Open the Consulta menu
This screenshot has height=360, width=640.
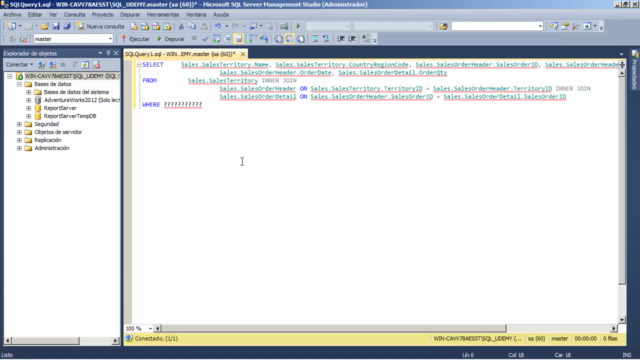click(74, 14)
